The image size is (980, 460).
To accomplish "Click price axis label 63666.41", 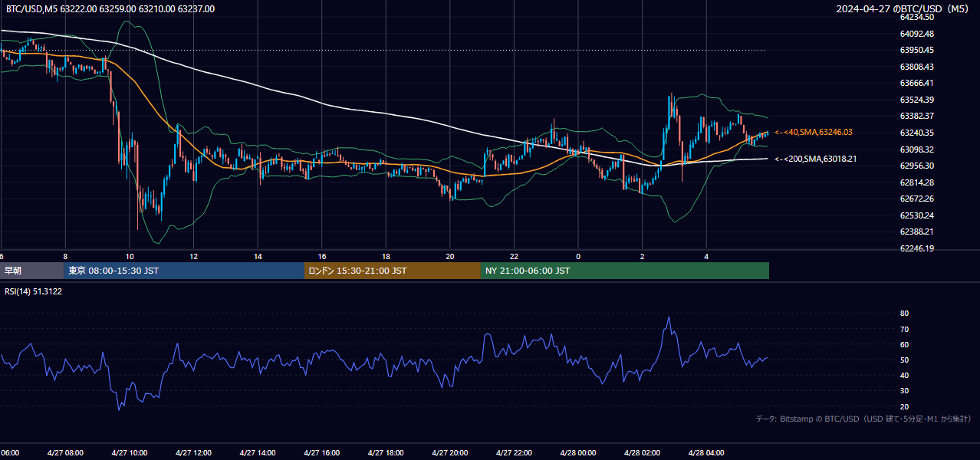I will tap(917, 83).
